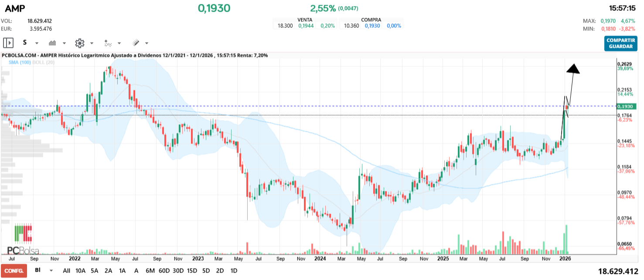
Task: Click the S interval selector
Action: (25, 43)
